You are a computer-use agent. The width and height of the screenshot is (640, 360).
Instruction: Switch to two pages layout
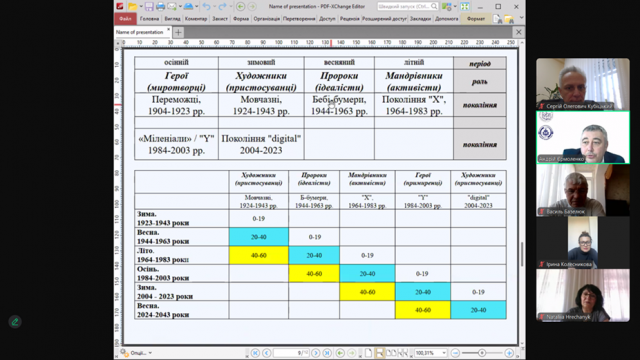coord(391,353)
